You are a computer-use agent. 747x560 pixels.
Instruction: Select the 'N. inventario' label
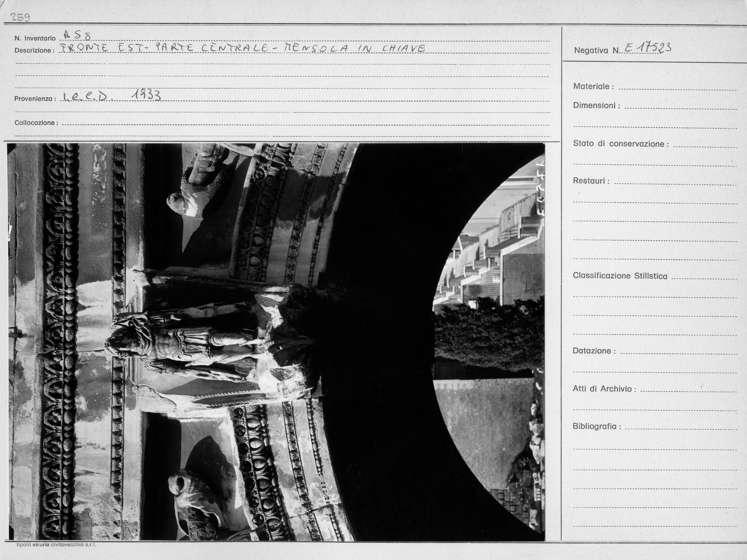click(x=35, y=38)
